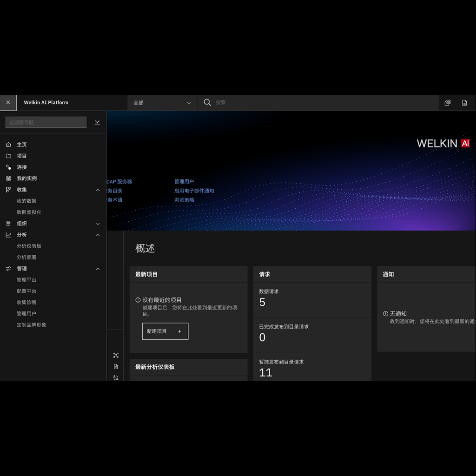Open 分析部署 under 分析

click(26, 257)
